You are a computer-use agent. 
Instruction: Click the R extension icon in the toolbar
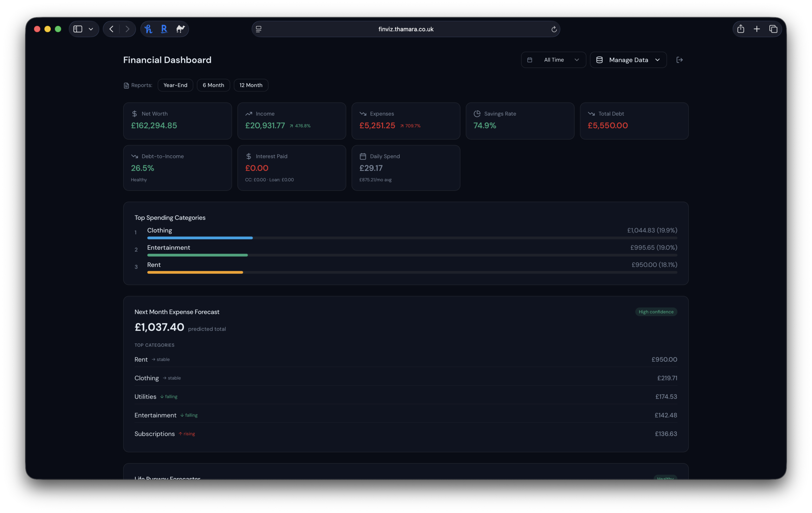pos(164,29)
